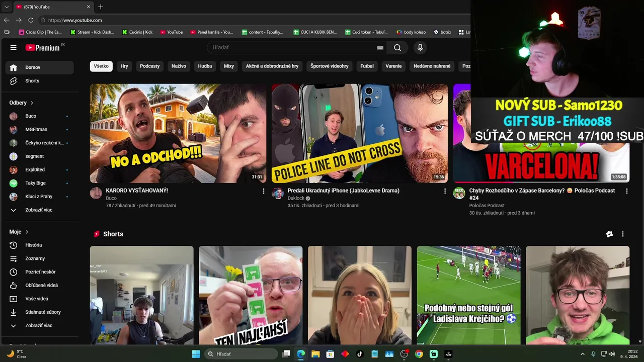Image resolution: width=644 pixels, height=362 pixels.
Task: Open Buco channel subscription
Action: (40, 116)
